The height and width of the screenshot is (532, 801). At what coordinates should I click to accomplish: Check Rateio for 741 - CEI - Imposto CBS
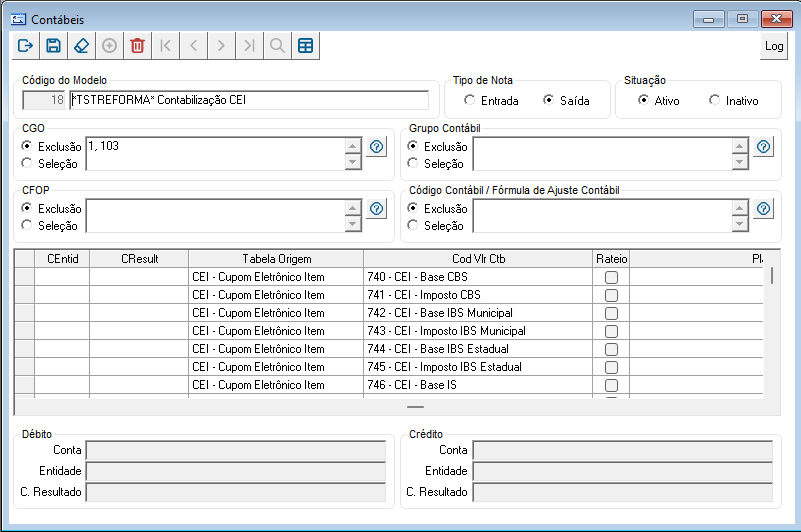coord(611,295)
